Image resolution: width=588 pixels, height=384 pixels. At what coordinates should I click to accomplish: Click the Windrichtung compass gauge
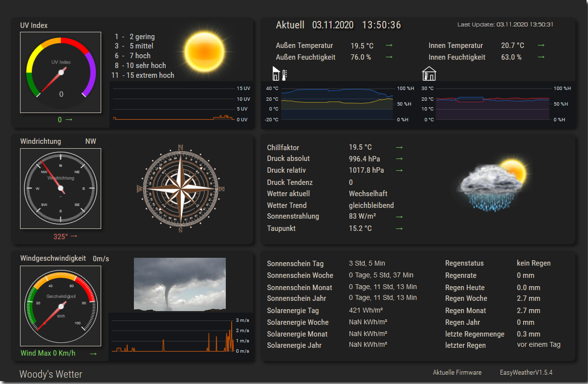click(61, 188)
